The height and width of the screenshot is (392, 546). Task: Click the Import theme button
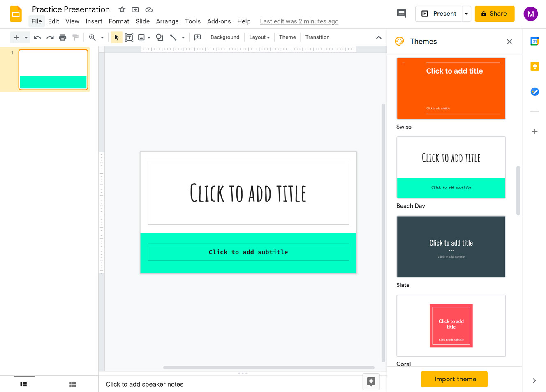(x=454, y=379)
